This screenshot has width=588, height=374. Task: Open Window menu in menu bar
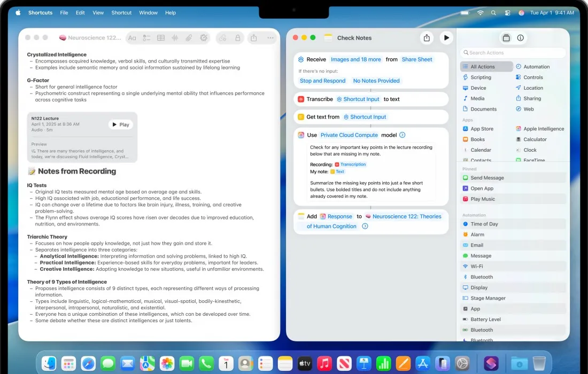click(149, 13)
